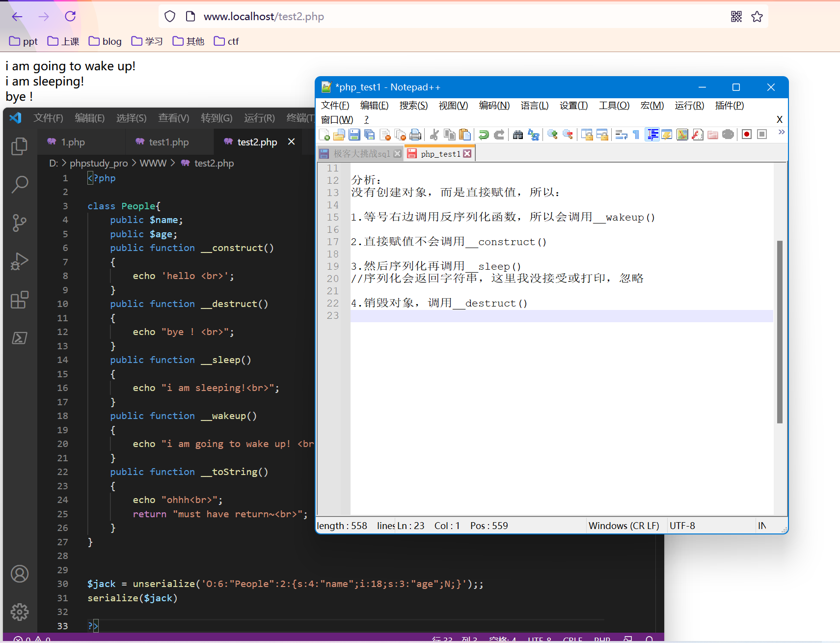This screenshot has width=840, height=643.
Task: Open the WWW breadcrumb in VS Code
Action: (x=153, y=163)
